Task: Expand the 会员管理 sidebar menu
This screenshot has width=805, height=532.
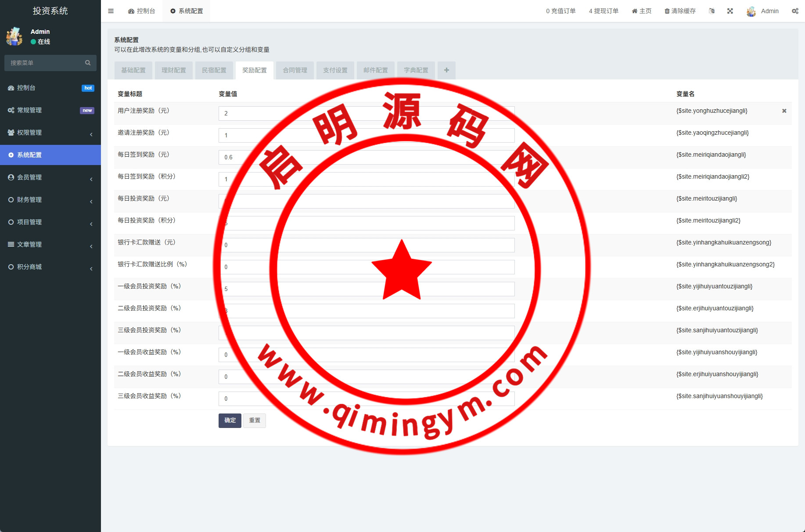Action: click(50, 177)
